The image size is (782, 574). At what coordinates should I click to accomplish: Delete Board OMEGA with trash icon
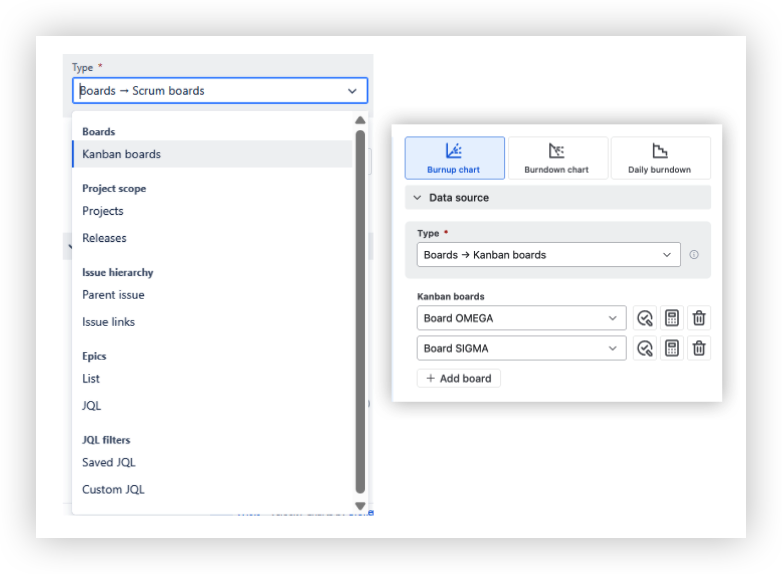click(x=699, y=318)
